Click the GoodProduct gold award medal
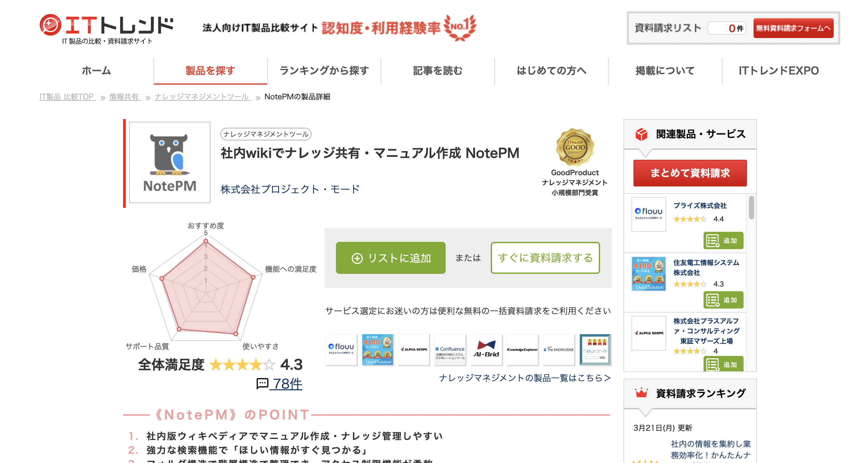The height and width of the screenshot is (463, 868). click(x=575, y=147)
